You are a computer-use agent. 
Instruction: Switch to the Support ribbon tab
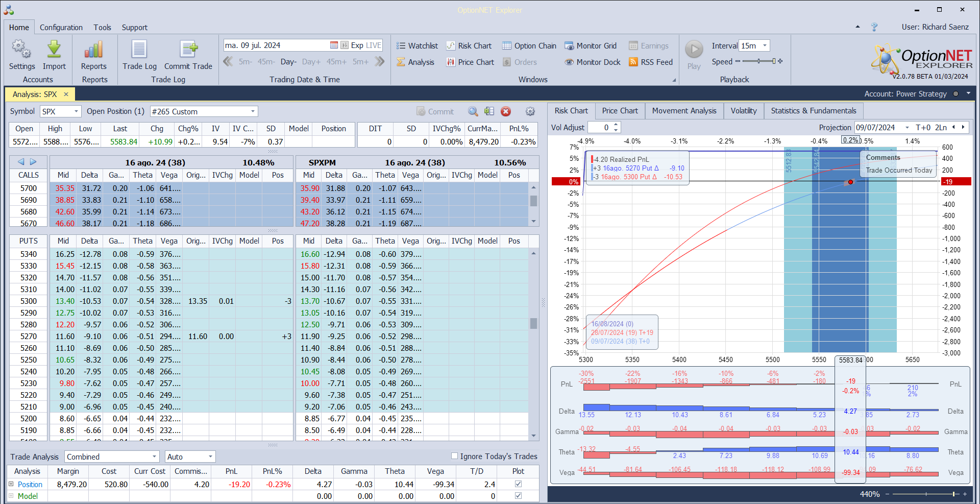click(135, 28)
